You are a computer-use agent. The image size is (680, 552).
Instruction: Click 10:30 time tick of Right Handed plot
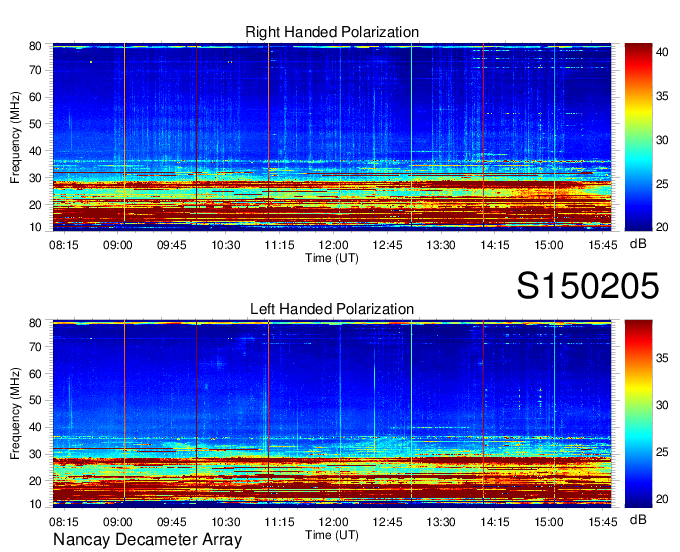coord(226,245)
